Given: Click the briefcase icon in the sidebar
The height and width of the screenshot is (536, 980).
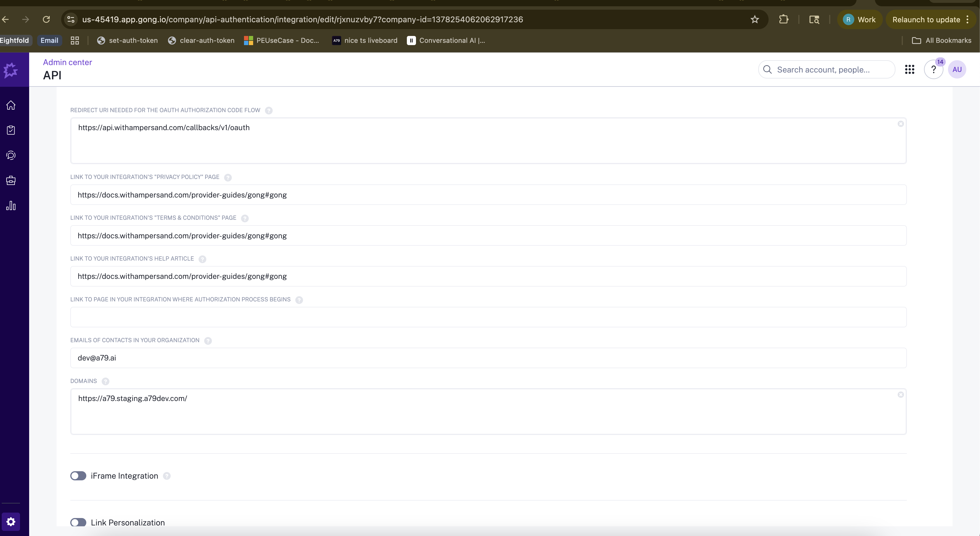Looking at the screenshot, I should pyautogui.click(x=11, y=180).
